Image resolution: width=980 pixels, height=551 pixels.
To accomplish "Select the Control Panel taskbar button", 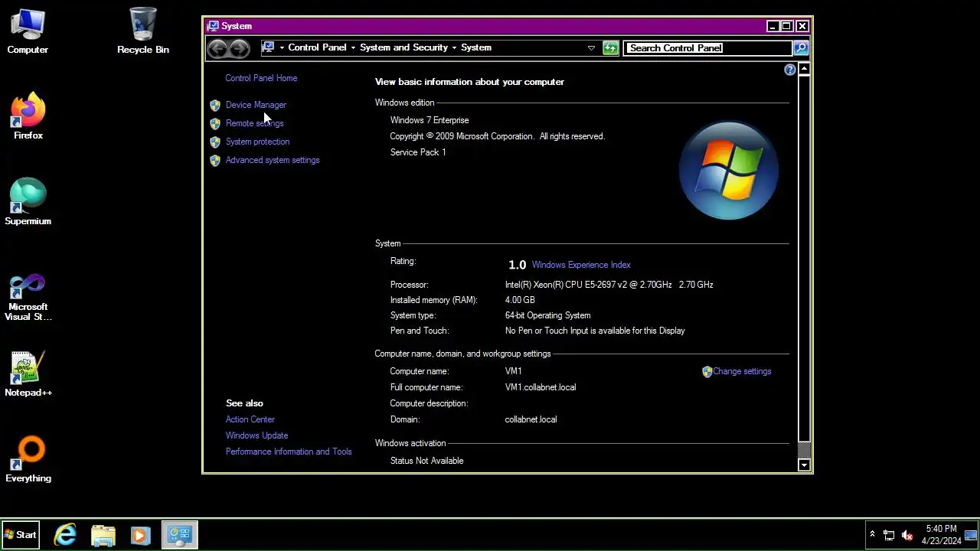I will click(180, 535).
